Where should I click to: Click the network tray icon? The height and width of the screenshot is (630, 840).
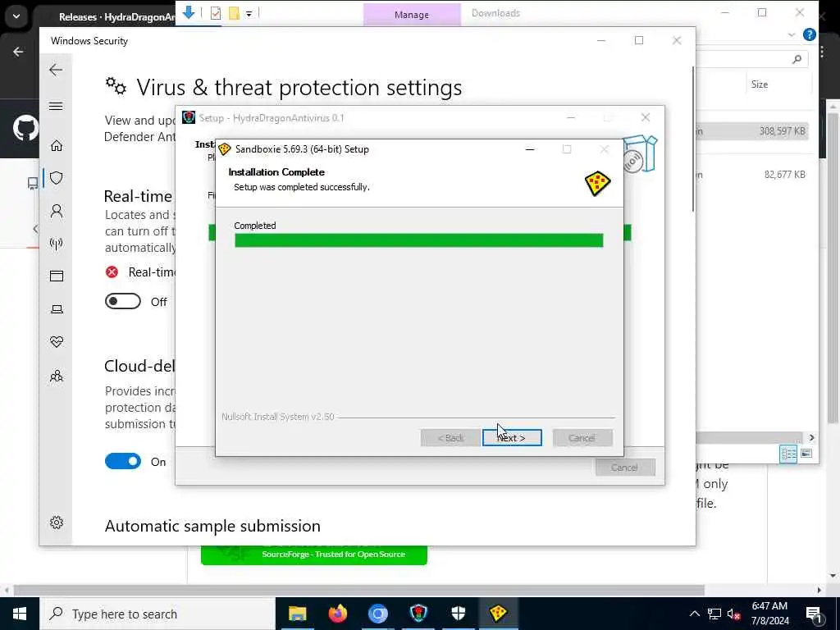click(714, 614)
